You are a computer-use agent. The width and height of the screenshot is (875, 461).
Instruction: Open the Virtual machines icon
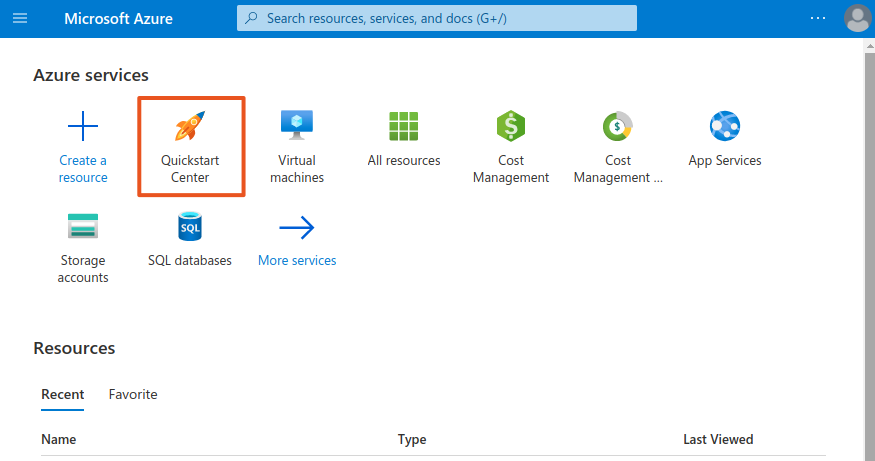297,125
